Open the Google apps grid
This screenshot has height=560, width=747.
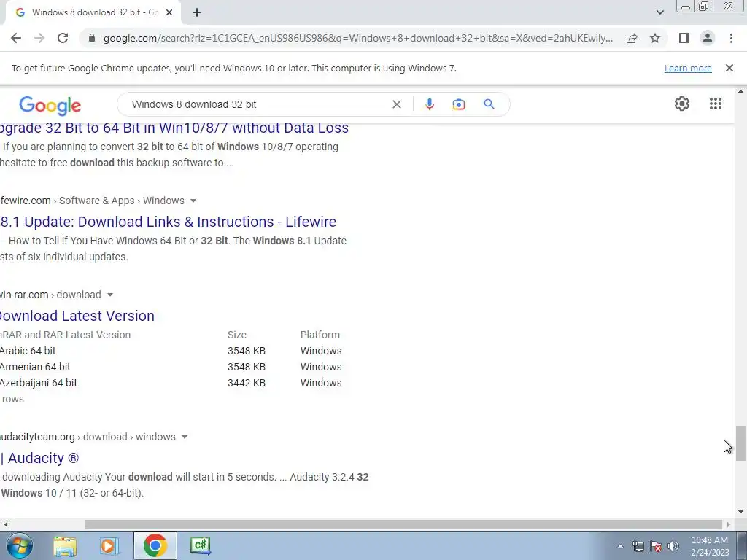pos(716,104)
